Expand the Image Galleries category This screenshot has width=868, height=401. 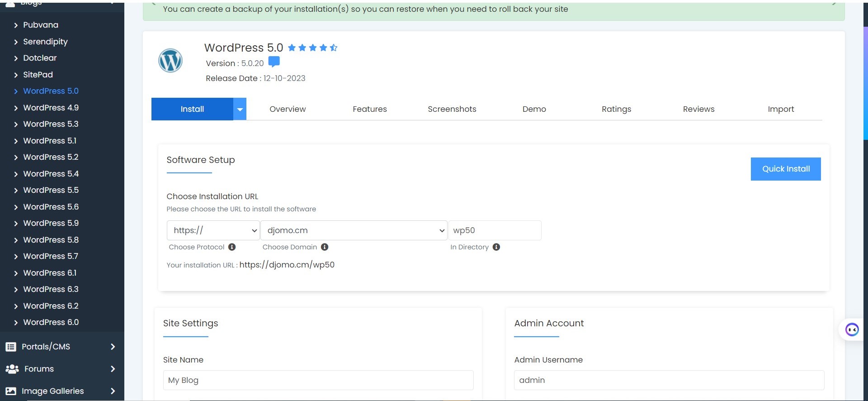[x=113, y=391]
